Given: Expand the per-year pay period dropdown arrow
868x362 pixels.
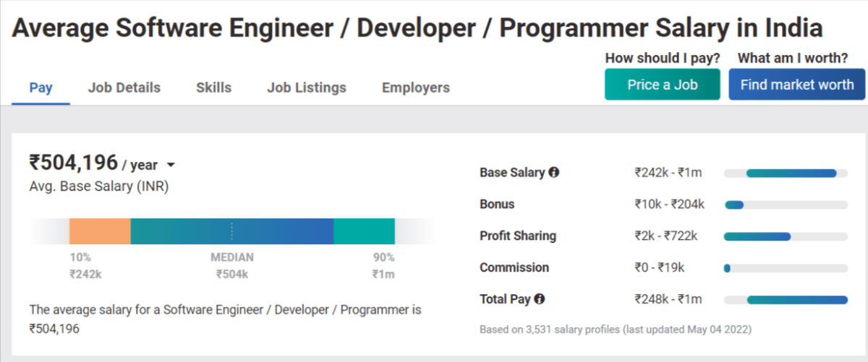Looking at the screenshot, I should pyautogui.click(x=171, y=165).
